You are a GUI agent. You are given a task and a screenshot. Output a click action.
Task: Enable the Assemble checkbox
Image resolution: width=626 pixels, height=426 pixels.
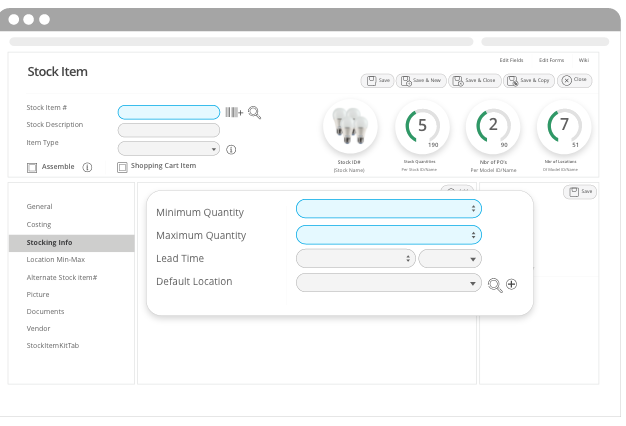pos(32,167)
